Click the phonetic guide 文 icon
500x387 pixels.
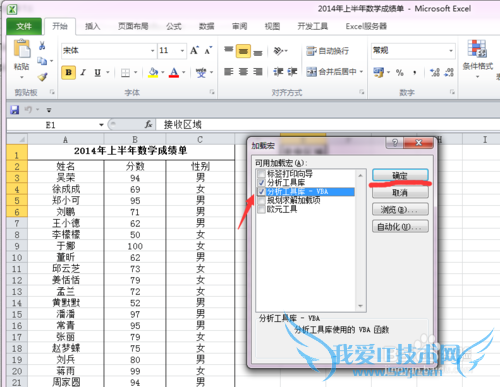tap(201, 72)
